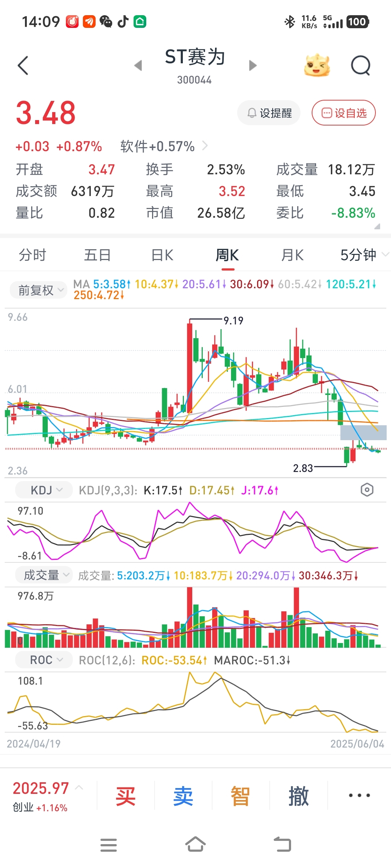This screenshot has width=391, height=868.
Task: Switch to the 五日 tab
Action: pyautogui.click(x=97, y=255)
